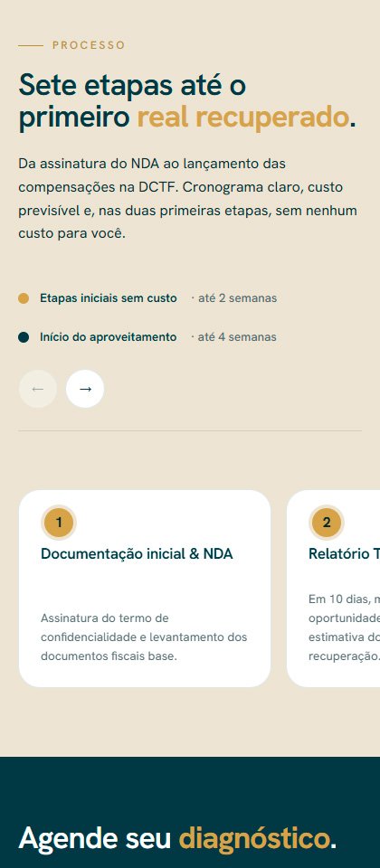Select the step 1 number badge
The height and width of the screenshot is (868, 380).
pos(59,523)
